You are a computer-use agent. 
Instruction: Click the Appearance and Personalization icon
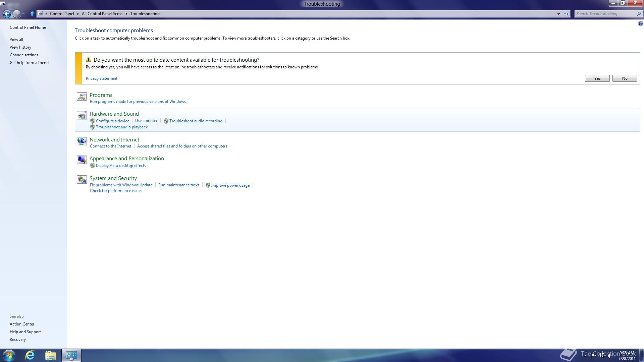tap(82, 160)
